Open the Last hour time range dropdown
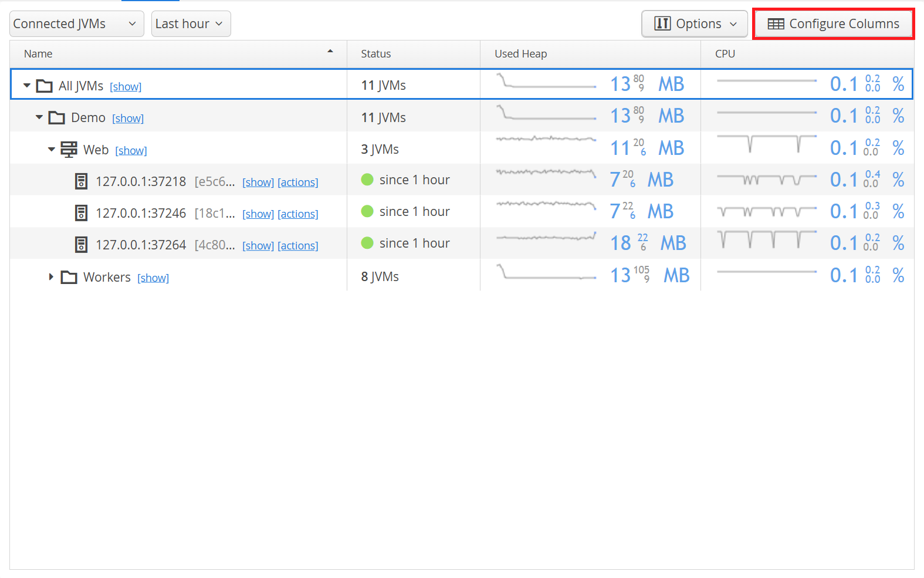This screenshot has width=924, height=578. (191, 24)
